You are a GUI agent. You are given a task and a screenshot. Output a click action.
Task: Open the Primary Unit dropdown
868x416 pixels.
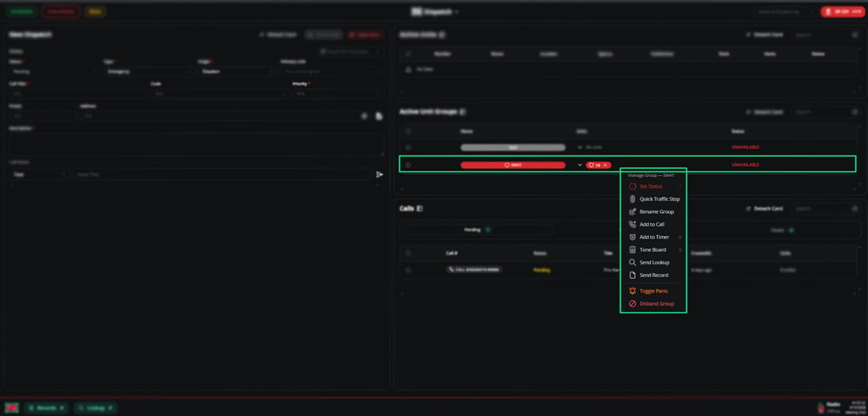click(331, 72)
